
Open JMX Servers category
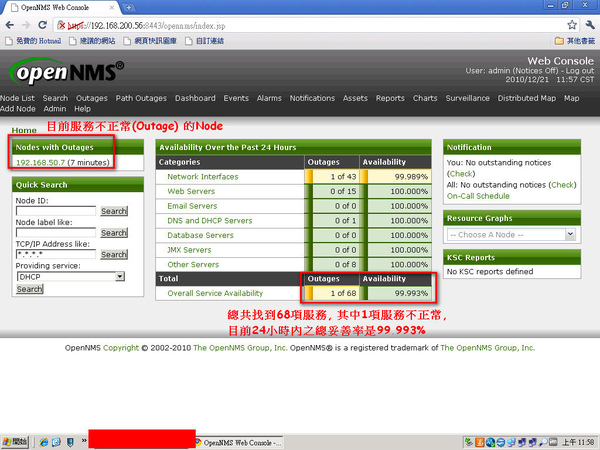(189, 250)
